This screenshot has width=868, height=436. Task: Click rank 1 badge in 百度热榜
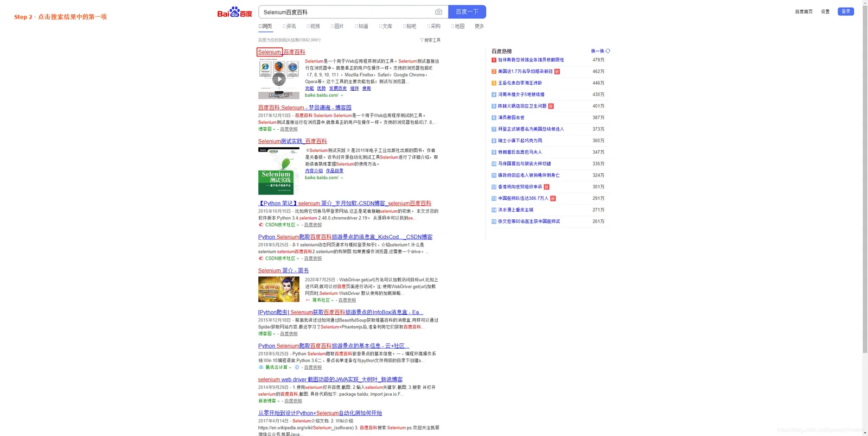[x=494, y=60]
